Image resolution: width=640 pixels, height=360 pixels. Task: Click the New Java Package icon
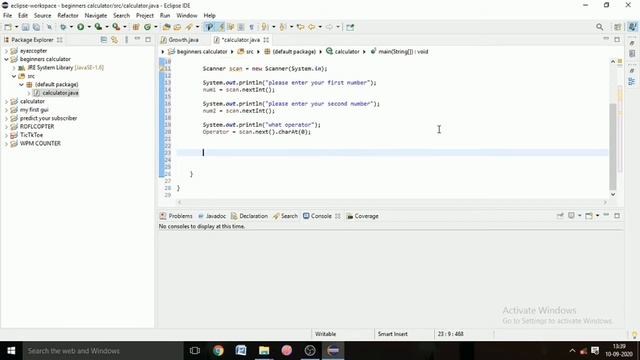pyautogui.click(x=136, y=27)
